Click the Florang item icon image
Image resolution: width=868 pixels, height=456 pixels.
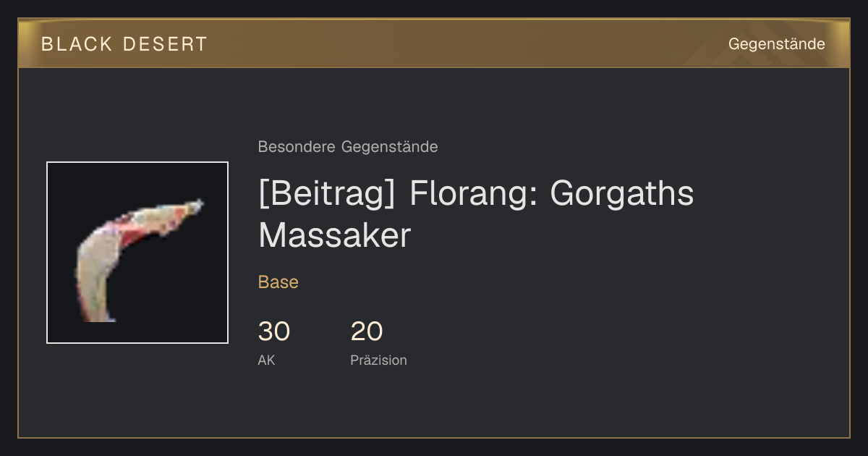point(137,253)
